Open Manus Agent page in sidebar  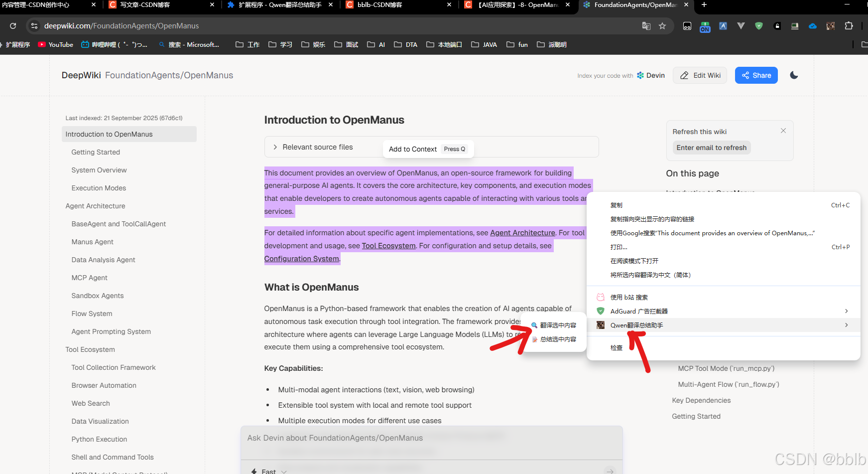pos(92,242)
